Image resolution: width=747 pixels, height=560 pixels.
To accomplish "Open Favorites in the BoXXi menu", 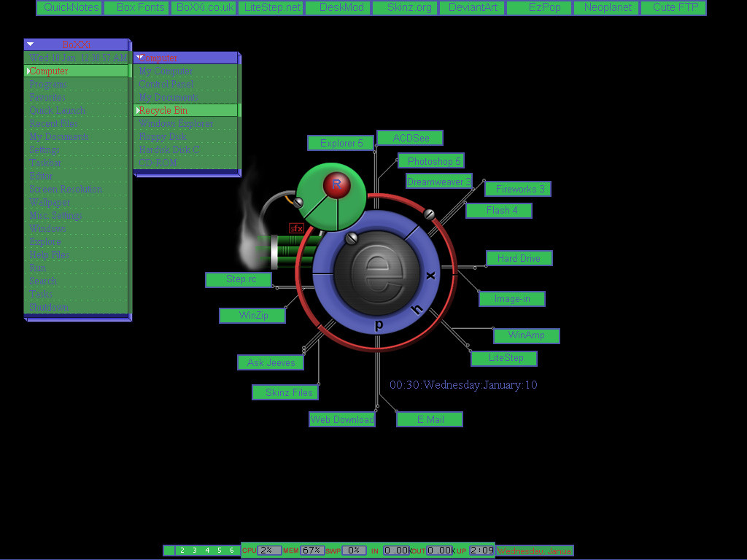I will pos(76,97).
